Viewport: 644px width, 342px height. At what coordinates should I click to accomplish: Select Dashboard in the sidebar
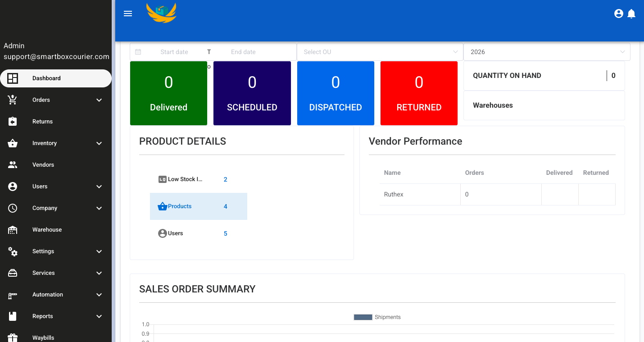(x=46, y=78)
